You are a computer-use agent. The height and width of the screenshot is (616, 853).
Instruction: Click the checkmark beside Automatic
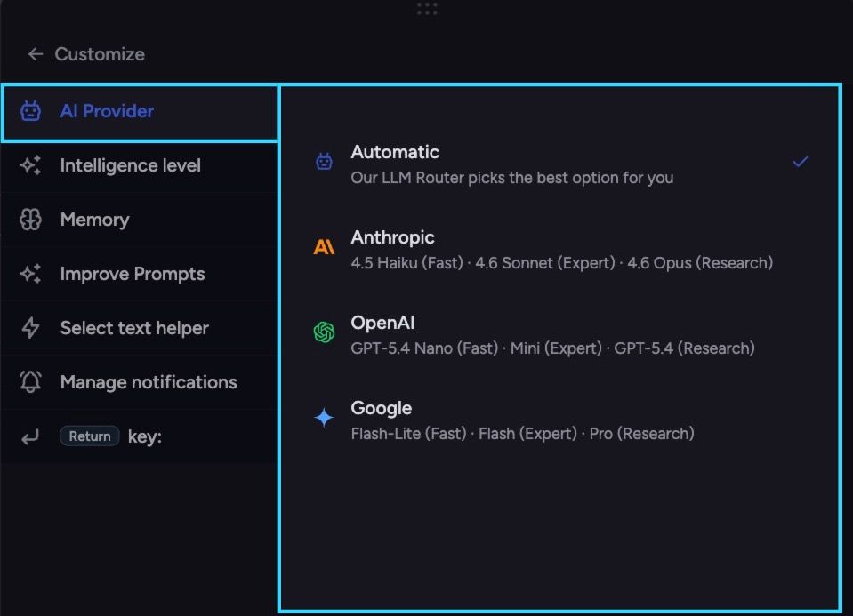[801, 162]
